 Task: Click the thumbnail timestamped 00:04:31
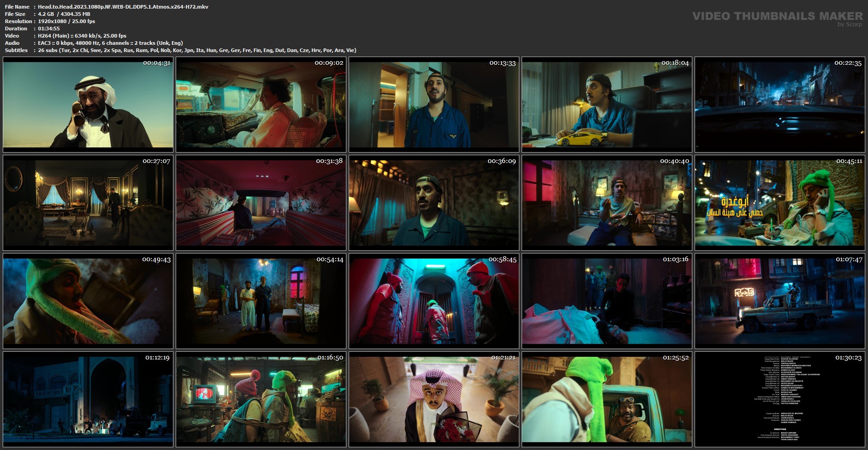coord(88,105)
